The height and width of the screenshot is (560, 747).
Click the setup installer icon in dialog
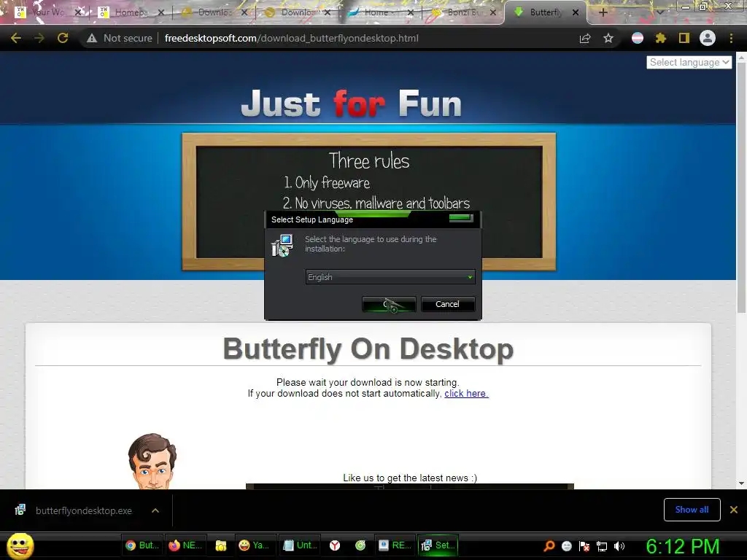[282, 245]
